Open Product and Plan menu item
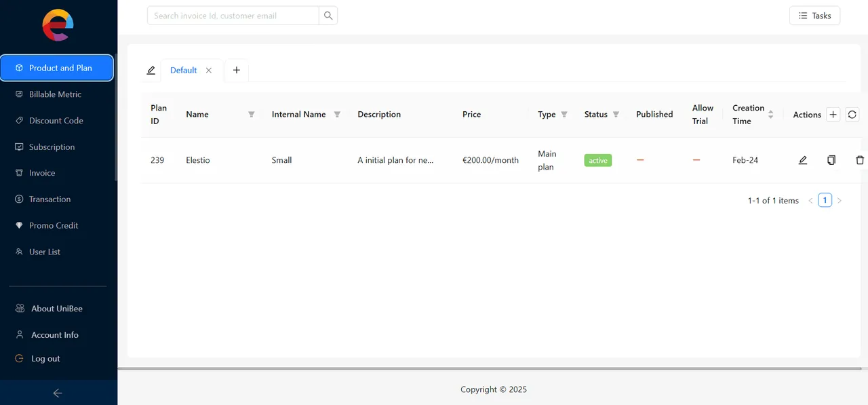 [56, 68]
